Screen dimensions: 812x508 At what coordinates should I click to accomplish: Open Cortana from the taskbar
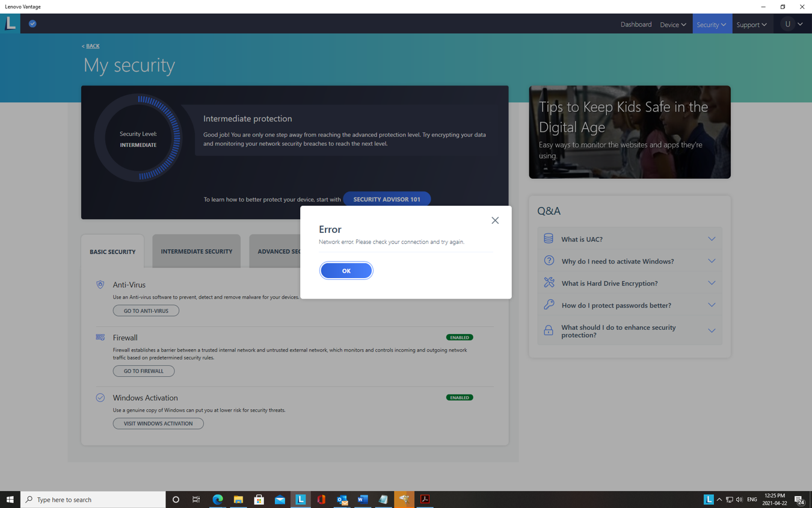tap(176, 500)
